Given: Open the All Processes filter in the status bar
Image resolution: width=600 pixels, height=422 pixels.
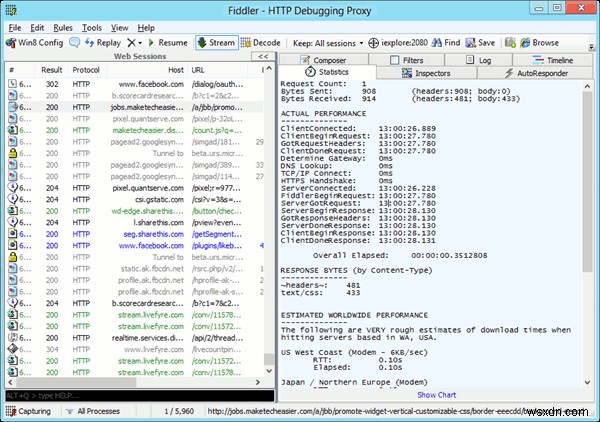Looking at the screenshot, I should click(x=93, y=411).
